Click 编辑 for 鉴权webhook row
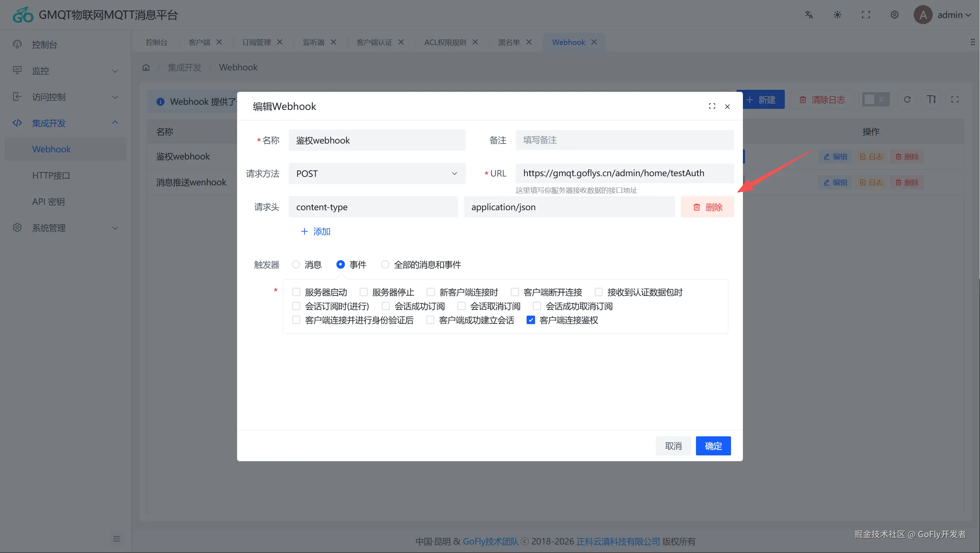This screenshot has width=980, height=553. 835,157
